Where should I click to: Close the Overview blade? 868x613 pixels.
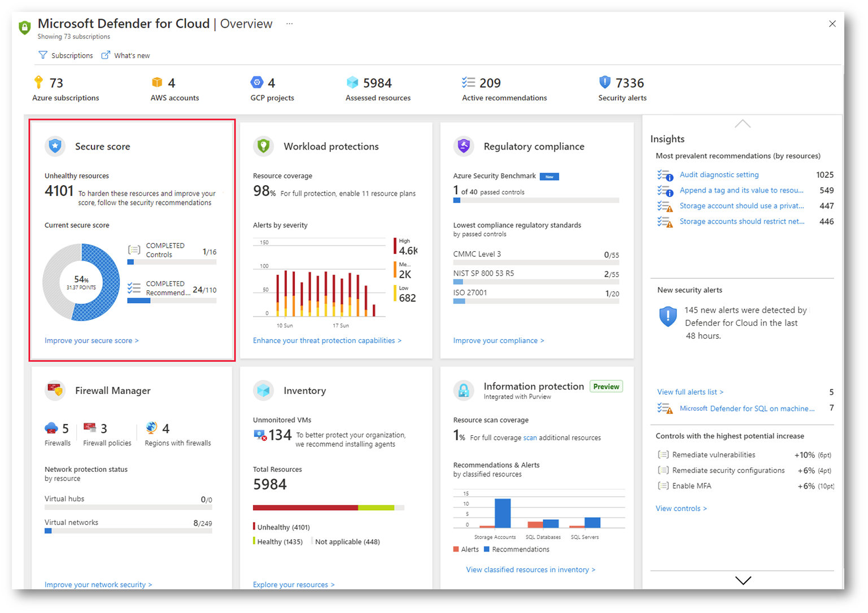coord(832,24)
